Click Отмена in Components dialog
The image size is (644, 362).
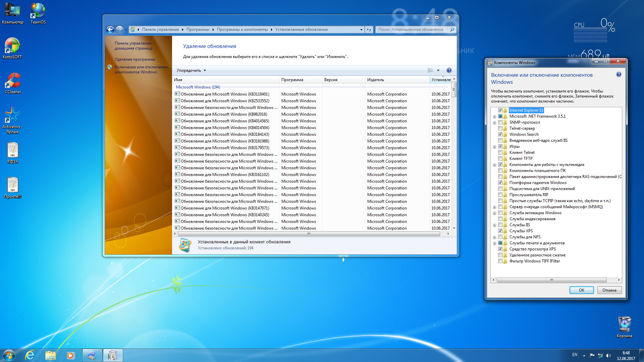tap(609, 290)
